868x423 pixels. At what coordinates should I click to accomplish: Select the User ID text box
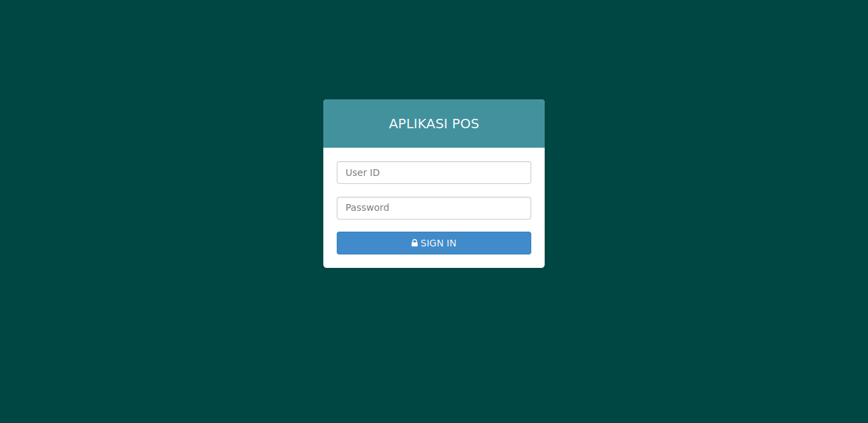(434, 173)
